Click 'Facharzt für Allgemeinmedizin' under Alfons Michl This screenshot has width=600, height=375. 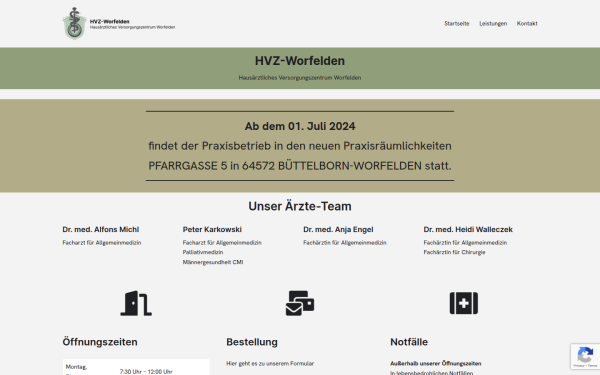102,243
